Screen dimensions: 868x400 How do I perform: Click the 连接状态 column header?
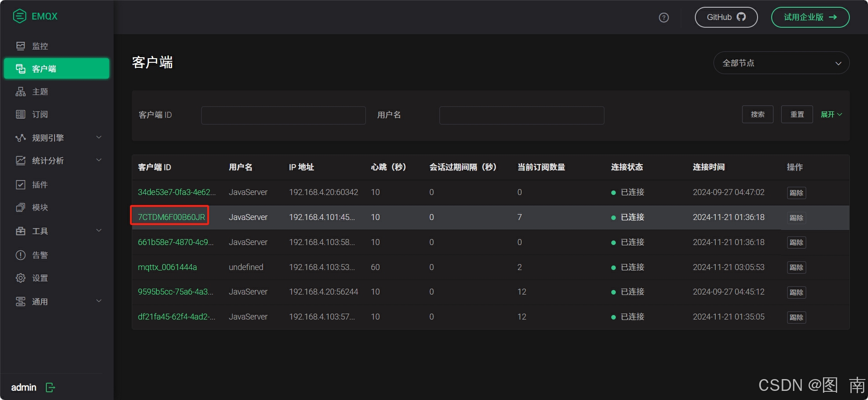627,167
